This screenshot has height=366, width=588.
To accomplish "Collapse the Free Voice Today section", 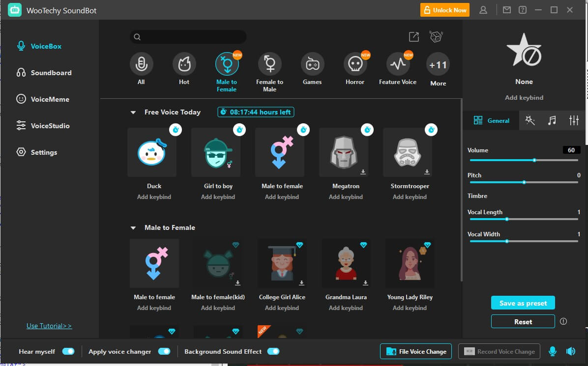I will point(133,113).
